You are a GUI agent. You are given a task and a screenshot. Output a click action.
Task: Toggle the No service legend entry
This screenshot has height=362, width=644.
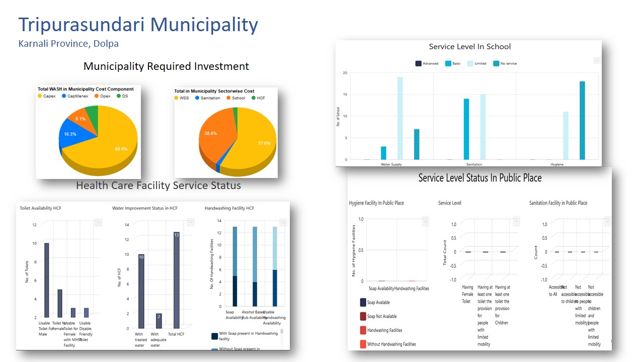click(505, 63)
